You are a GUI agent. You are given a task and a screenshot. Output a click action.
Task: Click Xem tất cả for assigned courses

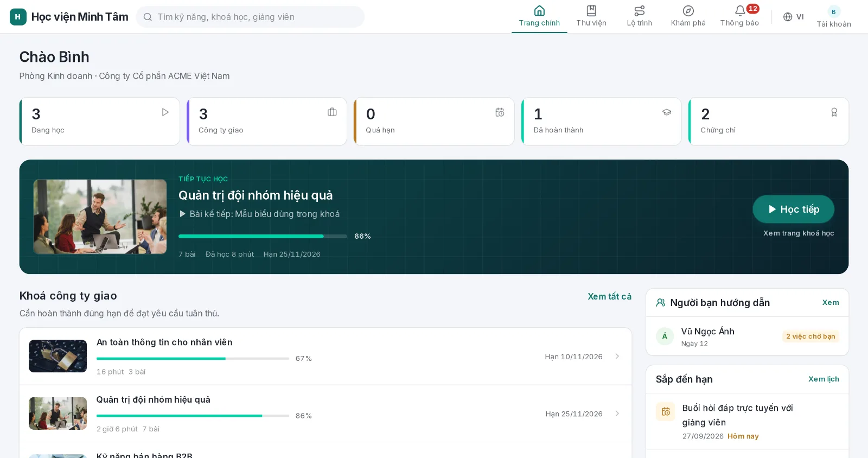(x=610, y=296)
